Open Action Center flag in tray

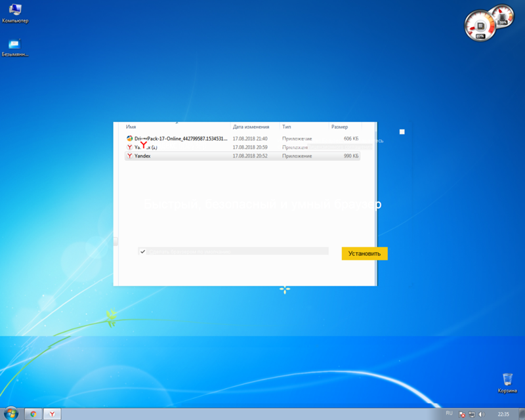(462, 414)
